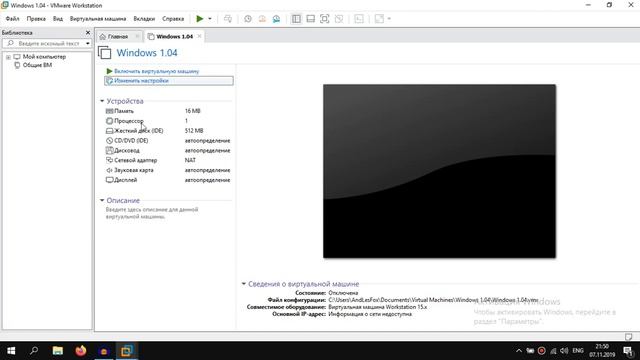
Task: Open the library search dropdown arrow
Action: point(88,43)
